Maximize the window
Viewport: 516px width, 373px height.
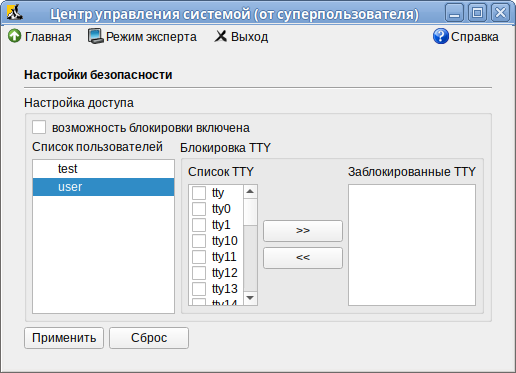click(477, 13)
